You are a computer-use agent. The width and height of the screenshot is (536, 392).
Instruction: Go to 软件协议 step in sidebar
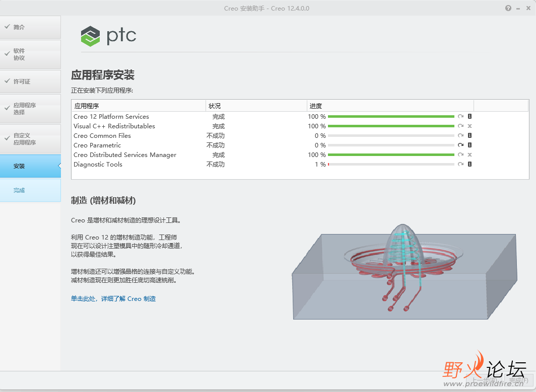30,54
